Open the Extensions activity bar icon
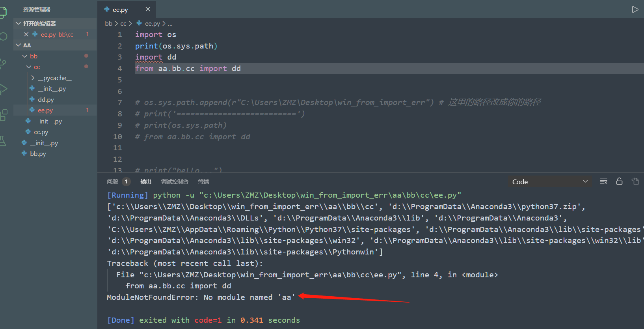 (x=3, y=115)
